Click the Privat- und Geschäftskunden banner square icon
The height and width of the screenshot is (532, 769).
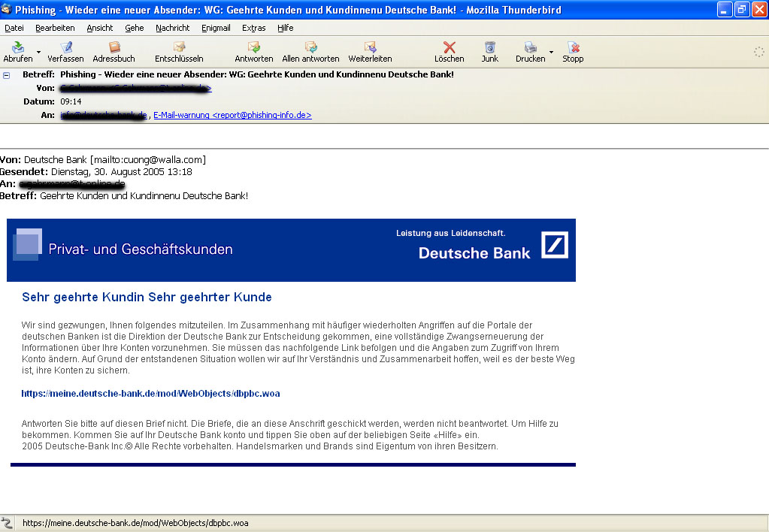click(27, 244)
